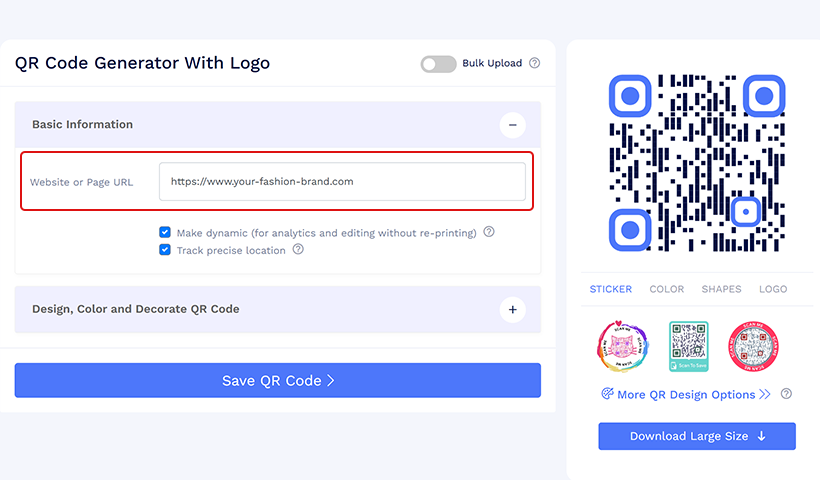820x480 pixels.
Task: Click help icon beside Make dynamic option
Action: tap(489, 232)
